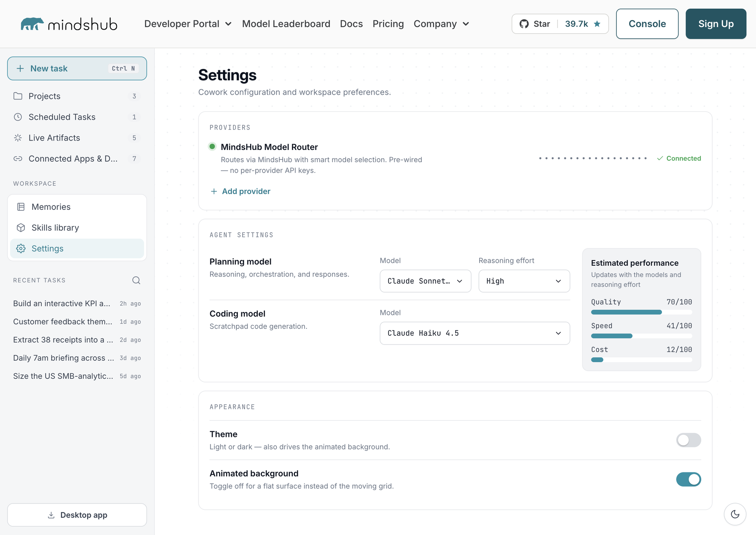Click the Speed progress bar

pyautogui.click(x=641, y=336)
